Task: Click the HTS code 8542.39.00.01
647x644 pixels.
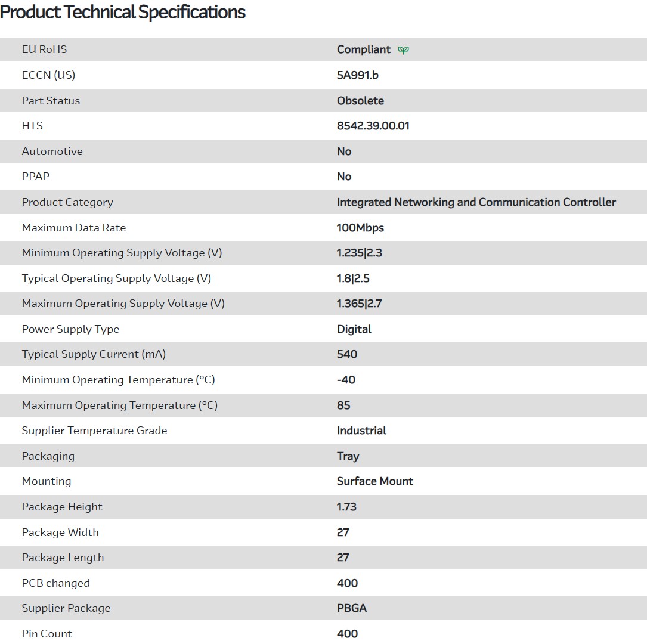Action: click(x=373, y=126)
